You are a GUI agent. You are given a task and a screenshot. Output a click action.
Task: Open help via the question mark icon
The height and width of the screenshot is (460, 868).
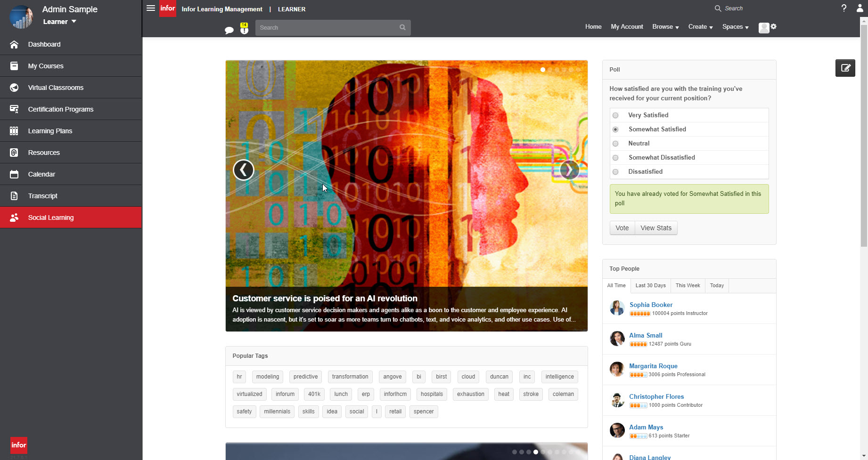(x=844, y=8)
